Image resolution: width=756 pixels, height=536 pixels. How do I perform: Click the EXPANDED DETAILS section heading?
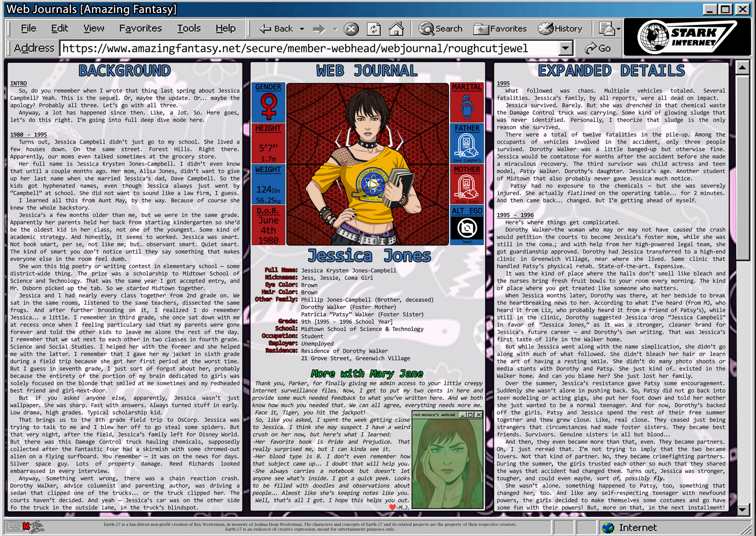coord(611,71)
